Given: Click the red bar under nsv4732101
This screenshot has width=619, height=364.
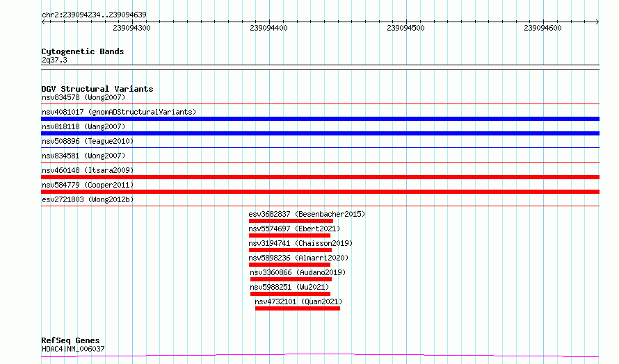Looking at the screenshot, I should pos(298,308).
